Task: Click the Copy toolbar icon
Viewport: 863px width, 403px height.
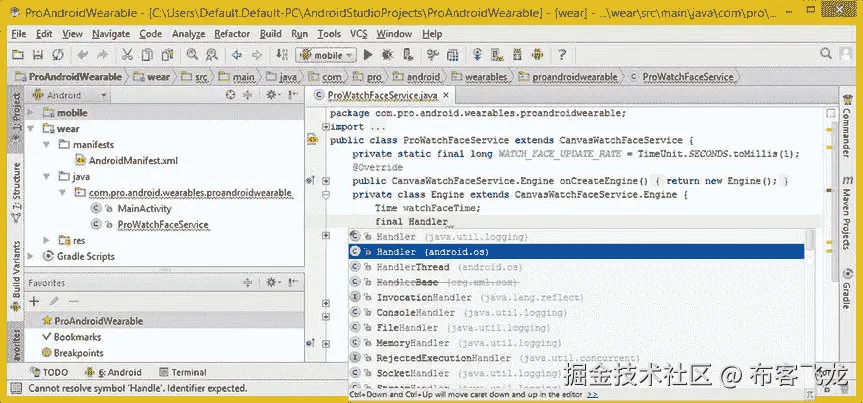Action: 147,55
